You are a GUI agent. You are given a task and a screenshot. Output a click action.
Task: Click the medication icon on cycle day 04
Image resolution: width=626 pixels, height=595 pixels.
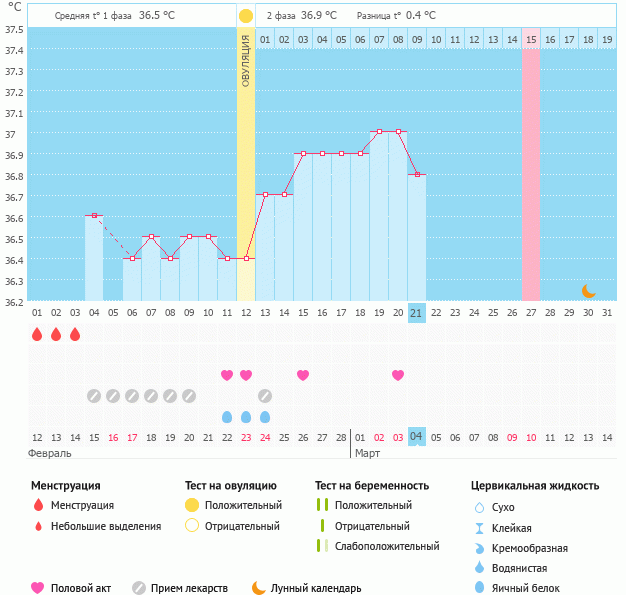coord(94,396)
